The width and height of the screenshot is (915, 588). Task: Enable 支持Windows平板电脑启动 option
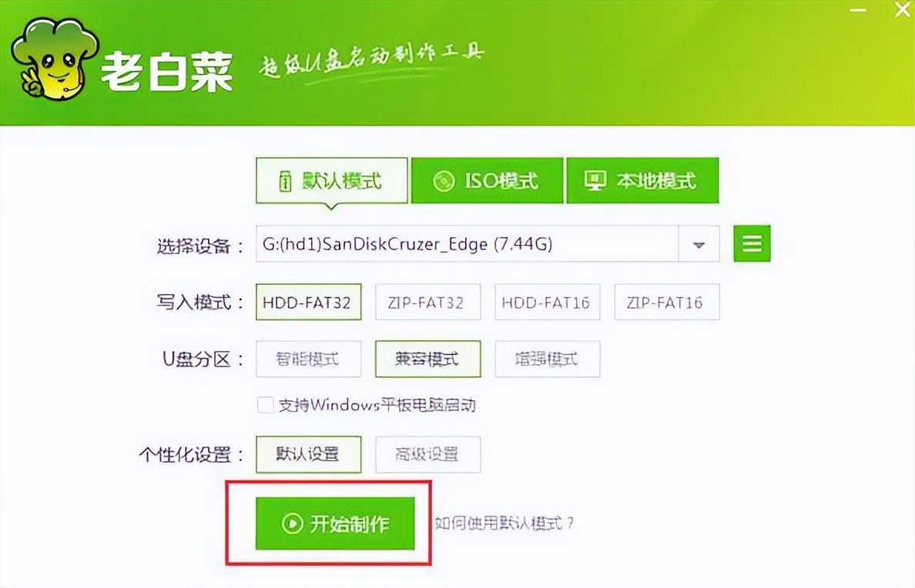pos(265,404)
